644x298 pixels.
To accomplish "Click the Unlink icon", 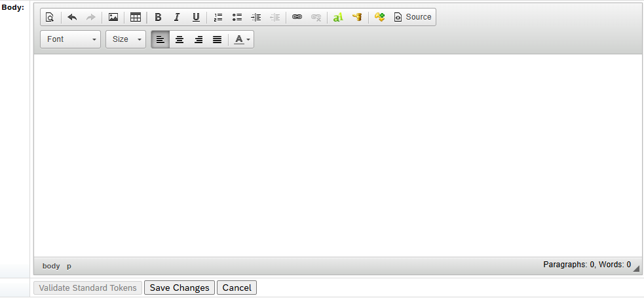I will click(316, 17).
